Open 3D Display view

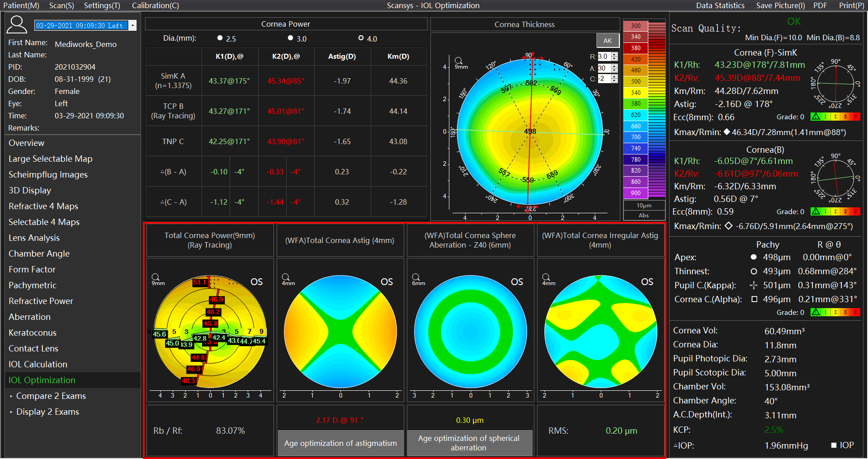73,190
